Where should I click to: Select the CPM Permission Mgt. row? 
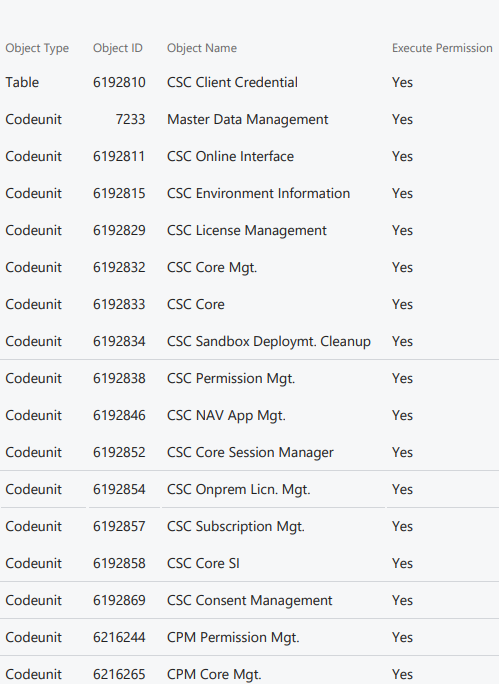pyautogui.click(x=250, y=637)
